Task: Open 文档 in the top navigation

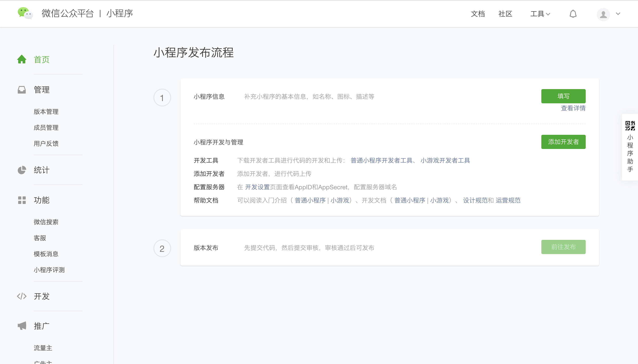Action: pyautogui.click(x=478, y=14)
